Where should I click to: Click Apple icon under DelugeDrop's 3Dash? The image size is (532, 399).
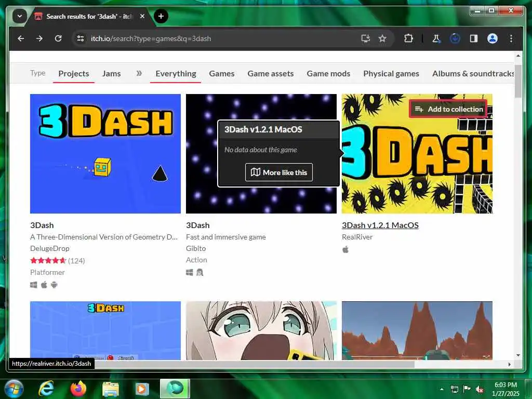[x=44, y=285]
